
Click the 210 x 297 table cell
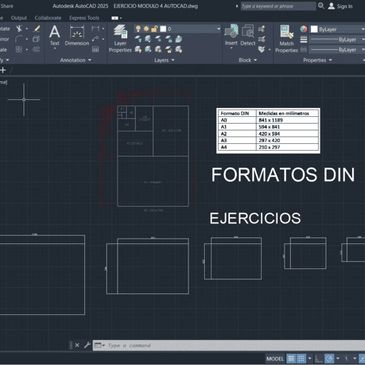(288, 147)
